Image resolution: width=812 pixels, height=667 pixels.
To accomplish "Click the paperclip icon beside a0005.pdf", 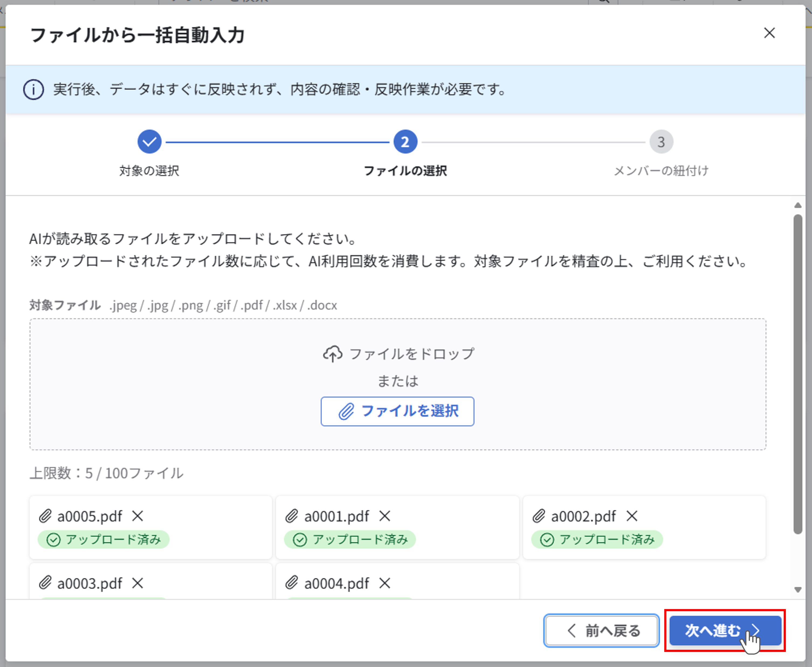I will click(x=45, y=516).
